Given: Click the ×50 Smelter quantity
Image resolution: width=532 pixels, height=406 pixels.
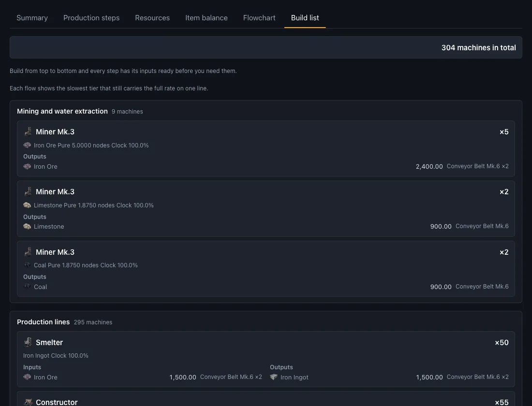Looking at the screenshot, I should pyautogui.click(x=502, y=343).
